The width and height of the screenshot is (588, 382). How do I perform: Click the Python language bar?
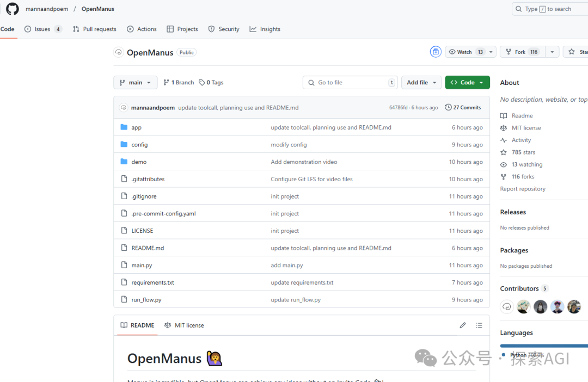[544, 346]
